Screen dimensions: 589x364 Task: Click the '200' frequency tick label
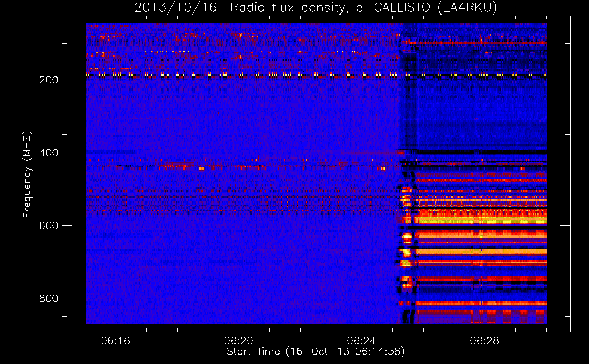(x=49, y=80)
